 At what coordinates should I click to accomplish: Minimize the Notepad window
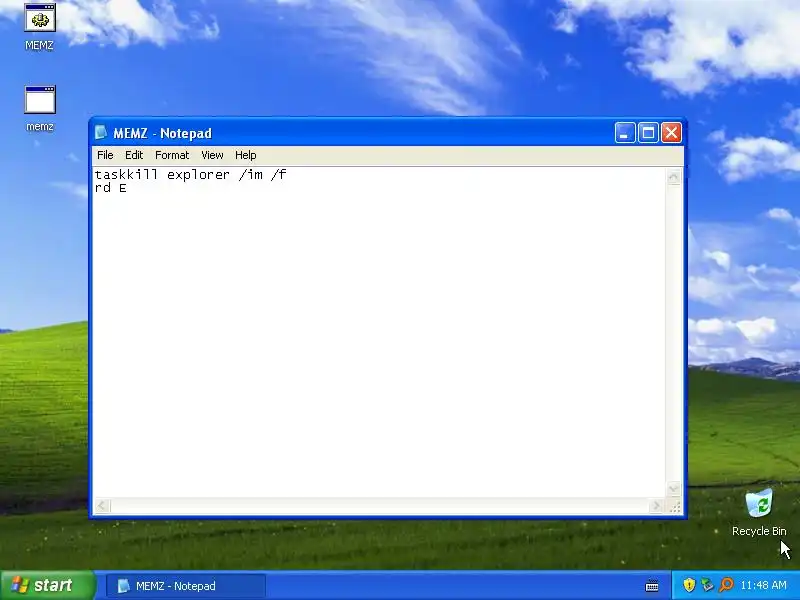624,133
